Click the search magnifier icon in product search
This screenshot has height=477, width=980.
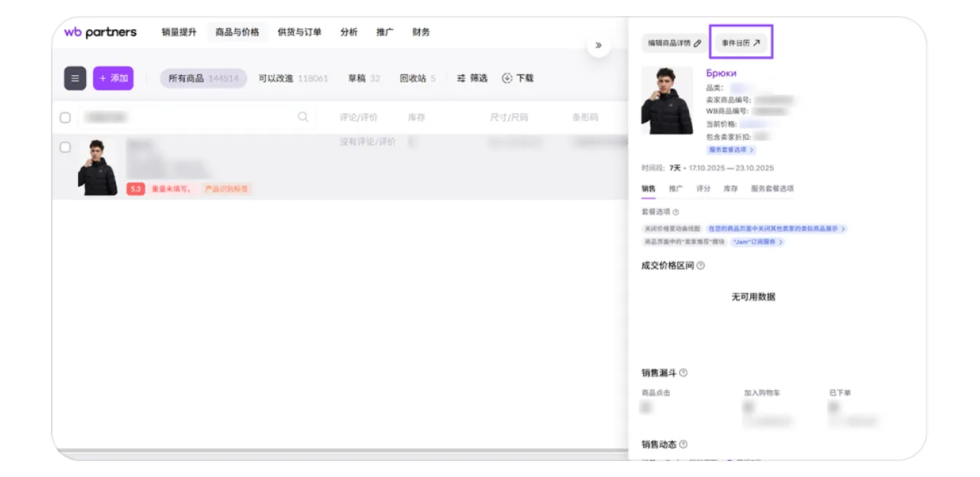[x=303, y=117]
